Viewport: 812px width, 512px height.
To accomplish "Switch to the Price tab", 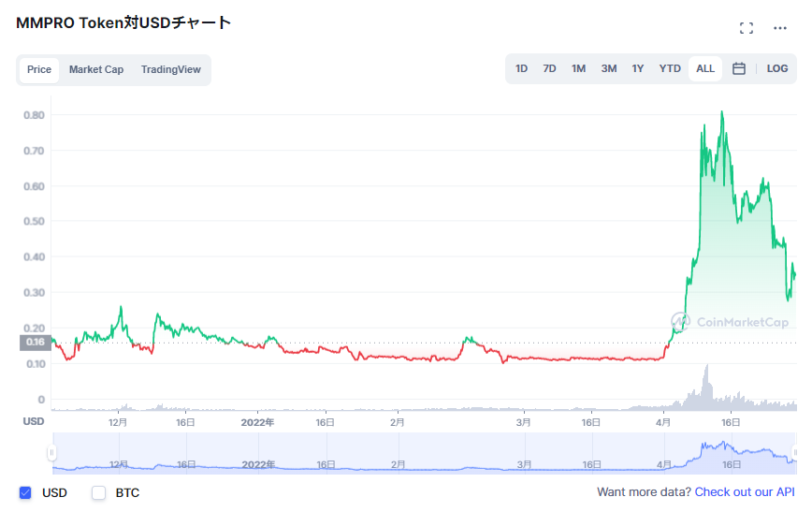I will pos(39,69).
